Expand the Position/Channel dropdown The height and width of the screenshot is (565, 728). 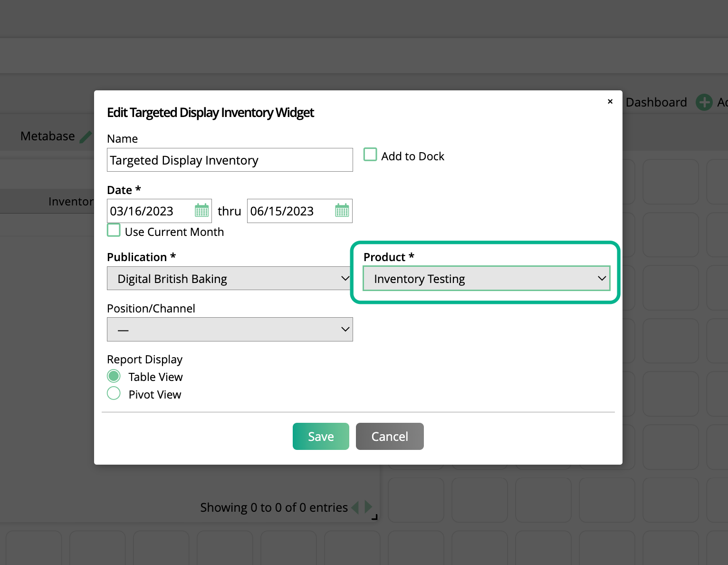coord(230,329)
